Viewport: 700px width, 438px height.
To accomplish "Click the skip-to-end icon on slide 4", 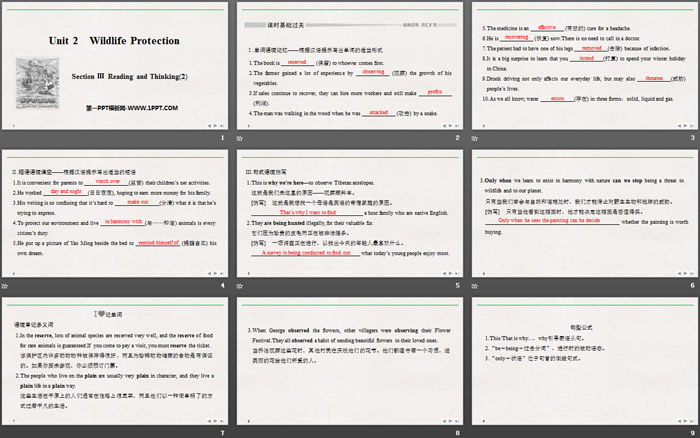I will 222,273.
